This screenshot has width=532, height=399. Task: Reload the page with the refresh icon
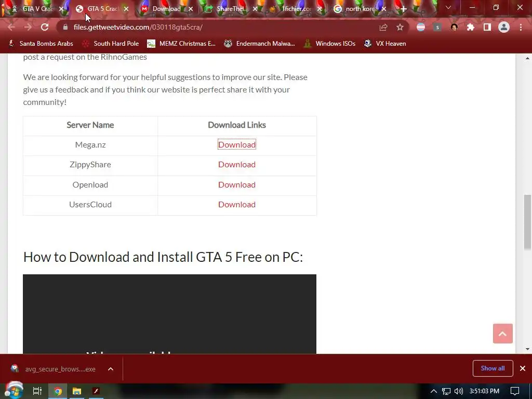point(45,27)
